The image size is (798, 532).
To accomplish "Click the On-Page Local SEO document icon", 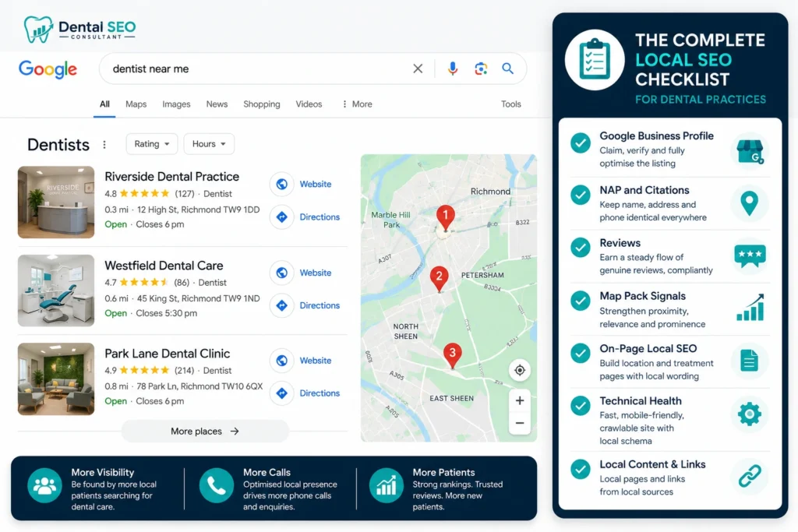I will tap(749, 361).
